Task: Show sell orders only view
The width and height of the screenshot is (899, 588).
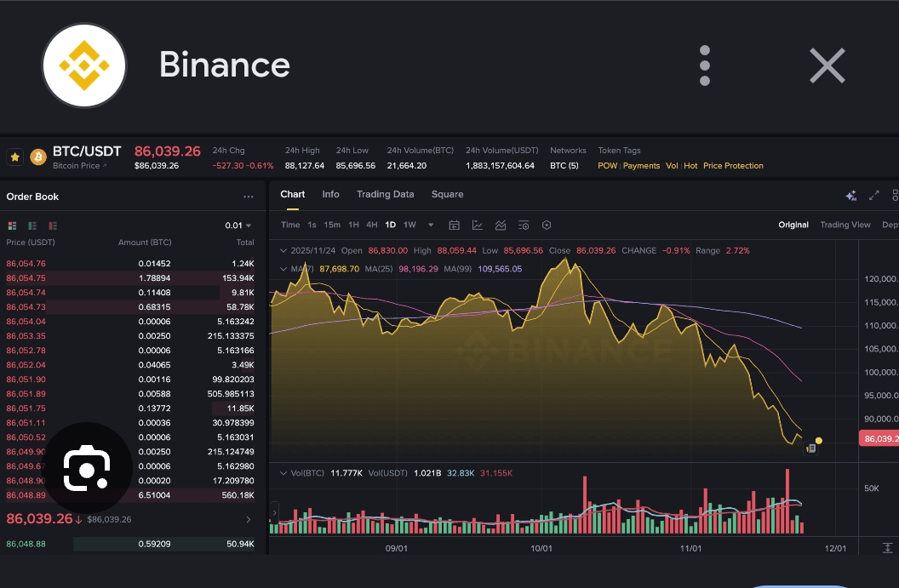Action: (53, 225)
